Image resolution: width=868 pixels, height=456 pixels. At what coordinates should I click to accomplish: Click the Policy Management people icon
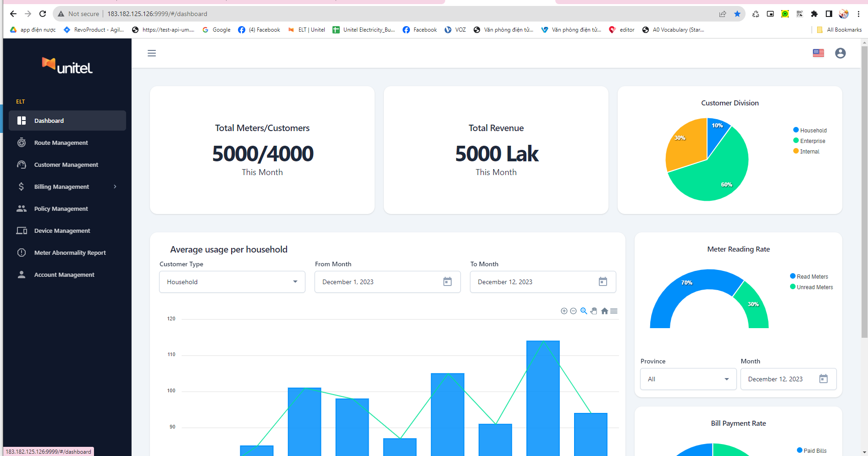click(x=22, y=209)
